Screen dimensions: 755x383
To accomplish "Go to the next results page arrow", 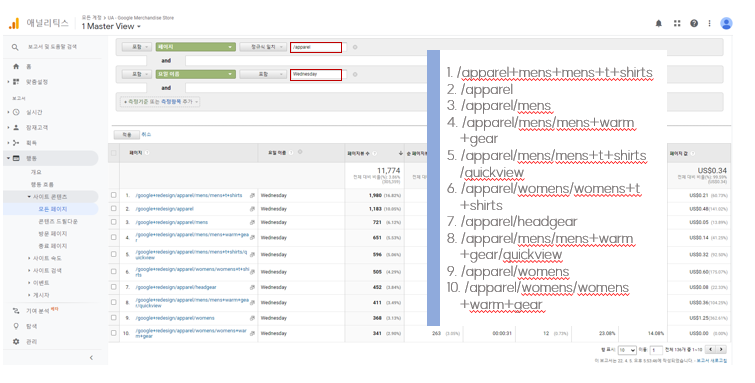I will [721, 350].
